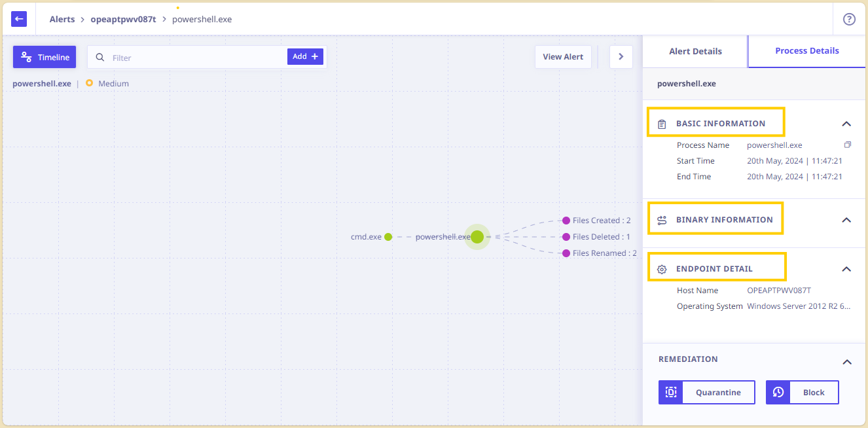This screenshot has height=428, width=868.
Task: Click the Quarantine icon
Action: click(x=670, y=392)
